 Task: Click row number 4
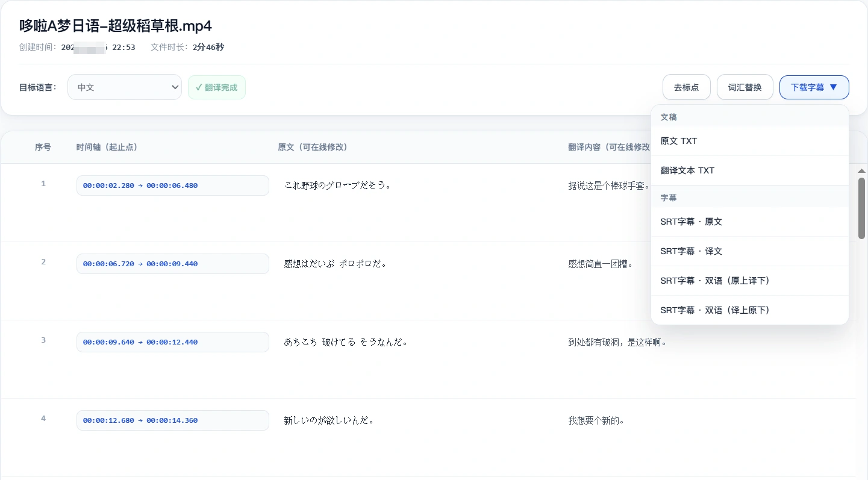(x=43, y=419)
